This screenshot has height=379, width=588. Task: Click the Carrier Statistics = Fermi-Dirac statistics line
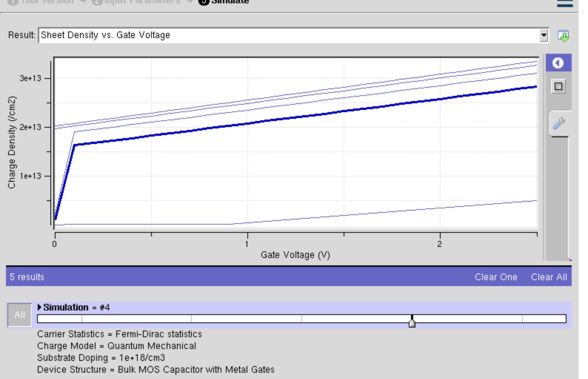click(119, 334)
